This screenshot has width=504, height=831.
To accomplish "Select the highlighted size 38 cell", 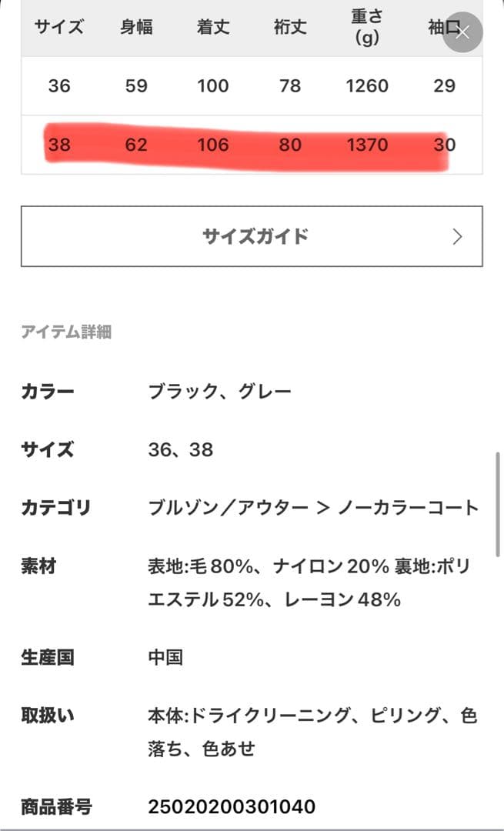I will pos(59,144).
